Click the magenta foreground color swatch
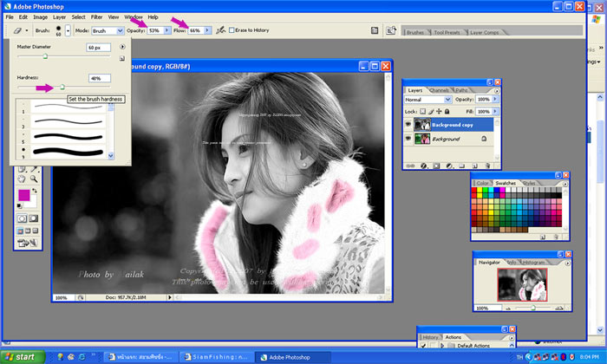Screen dimensions: 607x364 coord(24,195)
